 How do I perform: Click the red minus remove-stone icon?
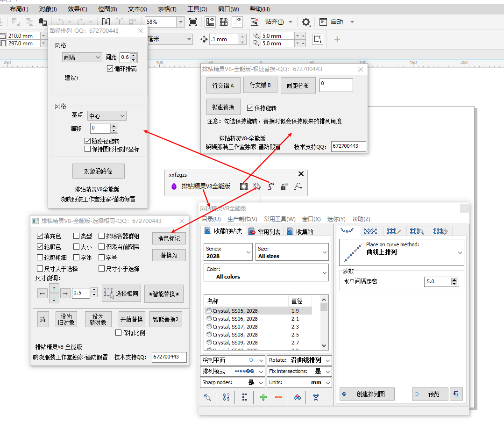(278, 397)
